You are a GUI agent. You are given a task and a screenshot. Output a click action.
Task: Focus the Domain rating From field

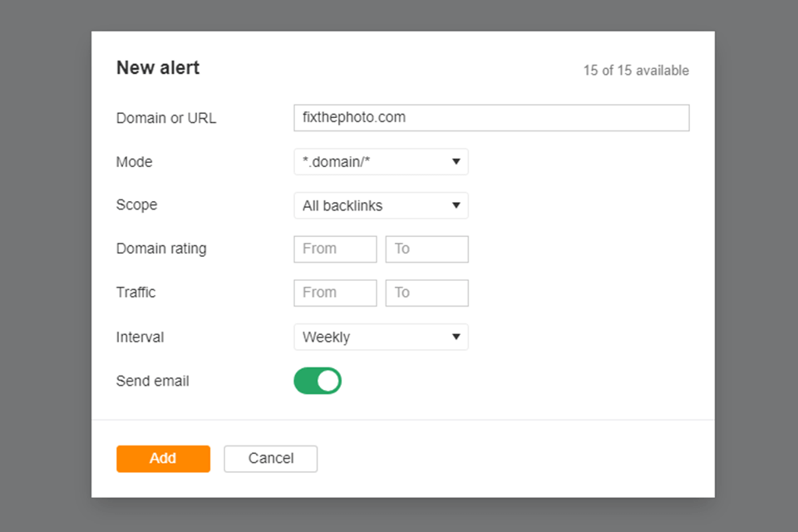tap(335, 249)
